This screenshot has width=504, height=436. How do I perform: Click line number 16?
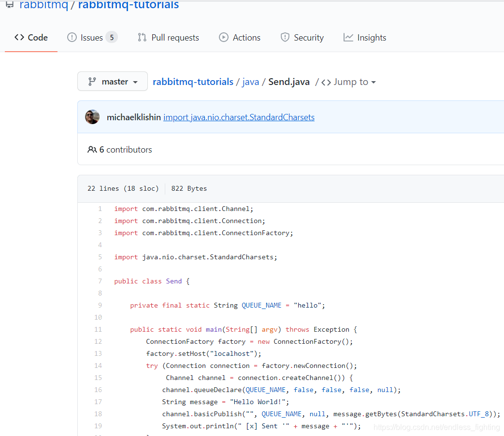click(x=98, y=390)
